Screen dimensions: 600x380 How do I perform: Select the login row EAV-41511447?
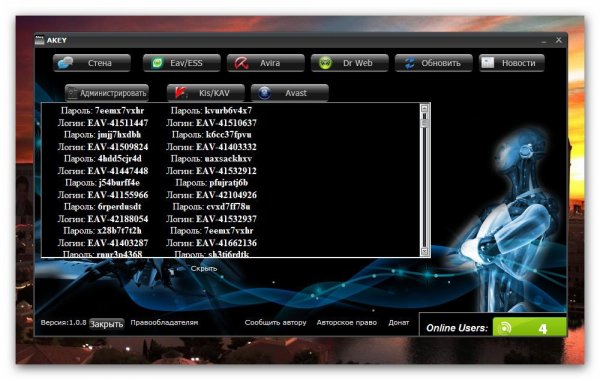103,123
